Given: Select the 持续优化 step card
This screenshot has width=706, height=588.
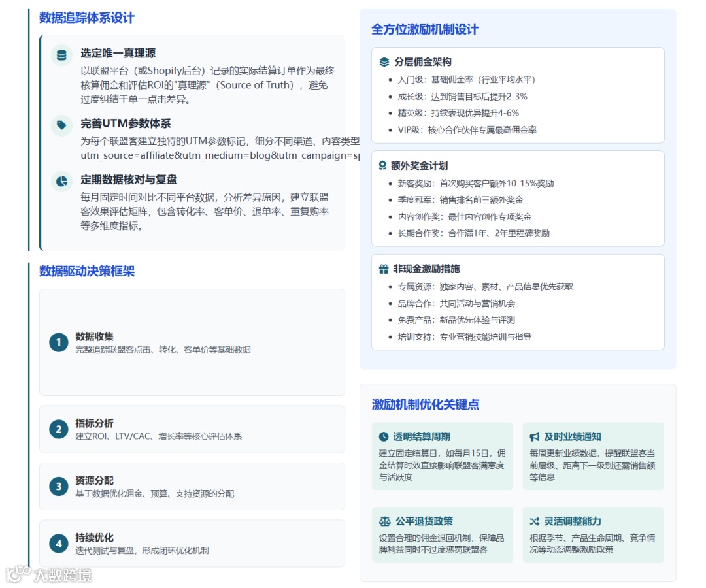Looking at the screenshot, I should coord(192,544).
